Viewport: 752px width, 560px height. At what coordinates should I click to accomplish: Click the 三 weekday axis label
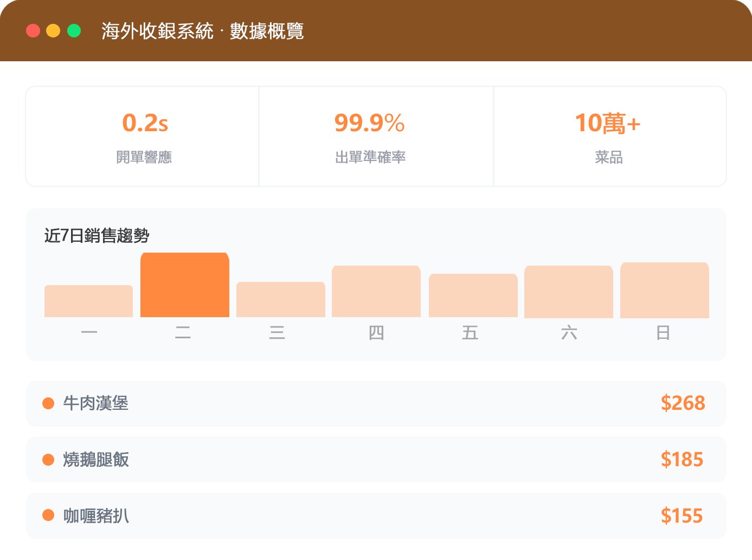click(277, 332)
